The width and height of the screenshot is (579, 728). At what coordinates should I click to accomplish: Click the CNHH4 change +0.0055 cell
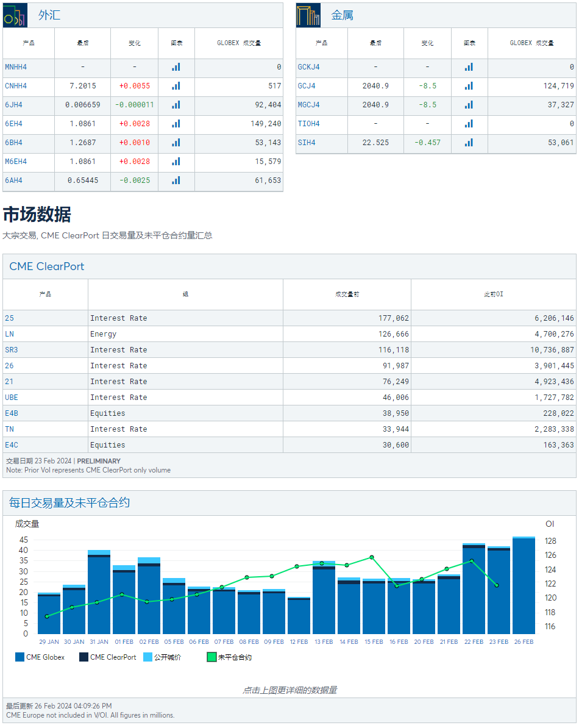(x=135, y=86)
